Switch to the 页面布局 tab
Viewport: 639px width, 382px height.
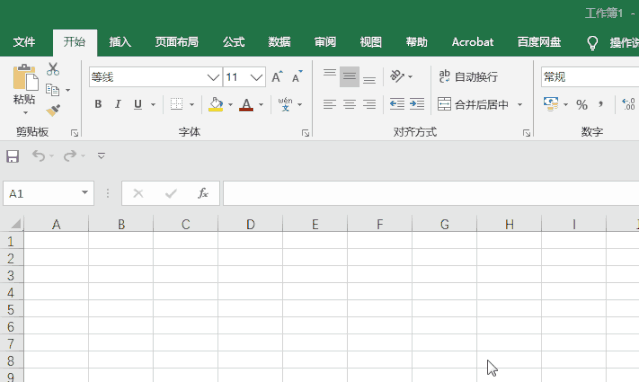click(x=177, y=42)
